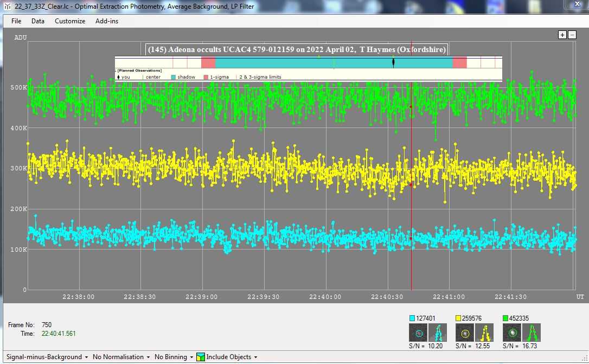Click the green star aperture thumbnail
The height and width of the screenshot is (364, 589).
point(513,333)
